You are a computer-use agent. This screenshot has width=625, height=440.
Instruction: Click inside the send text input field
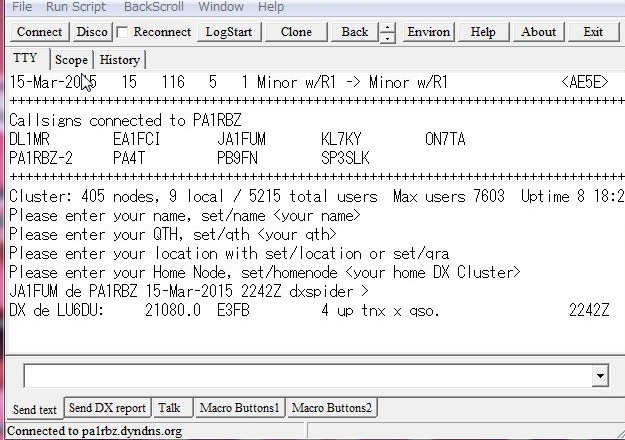coord(300,376)
